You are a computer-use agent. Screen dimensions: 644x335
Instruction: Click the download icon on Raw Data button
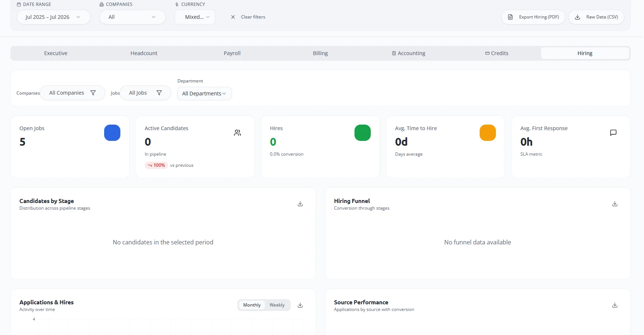(x=578, y=17)
